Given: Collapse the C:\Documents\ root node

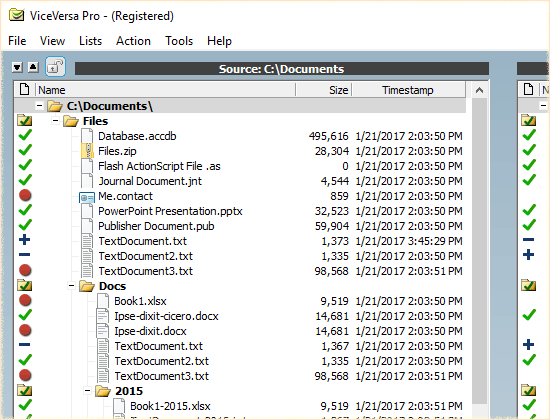Looking at the screenshot, I should pyautogui.click(x=39, y=106).
